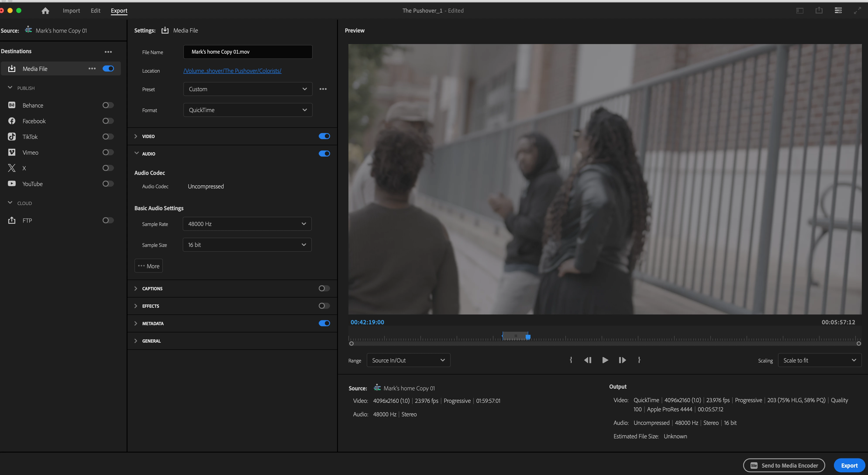Click the blue playhead on preview timeline
The height and width of the screenshot is (475, 868).
point(528,337)
